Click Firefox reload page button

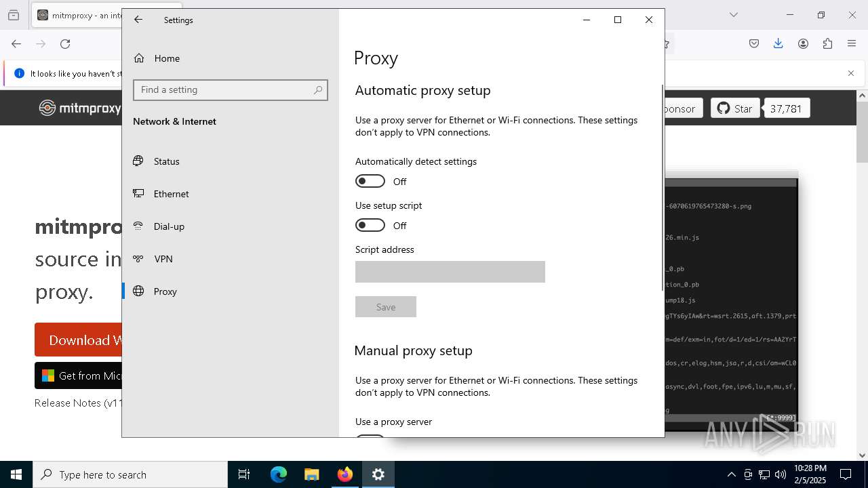pyautogui.click(x=65, y=44)
